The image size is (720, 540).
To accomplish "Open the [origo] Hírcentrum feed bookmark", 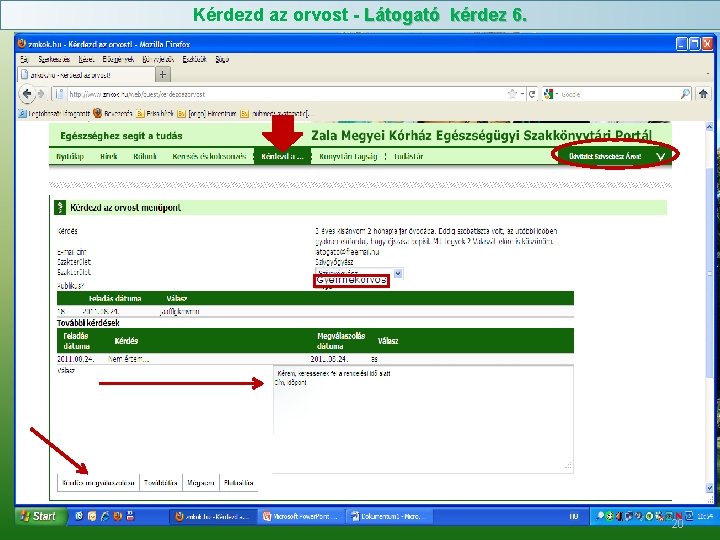I will pyautogui.click(x=207, y=113).
